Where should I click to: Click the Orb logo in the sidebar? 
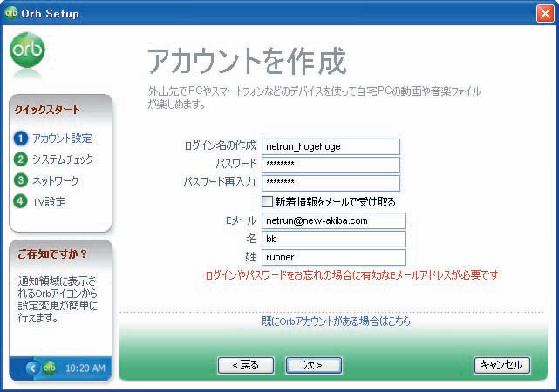pos(27,51)
